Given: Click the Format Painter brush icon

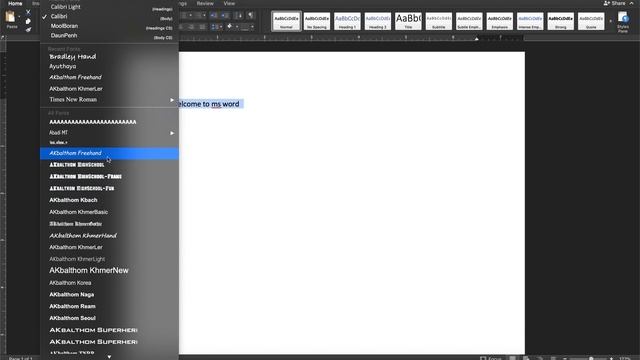Looking at the screenshot, I should click(x=28, y=30).
